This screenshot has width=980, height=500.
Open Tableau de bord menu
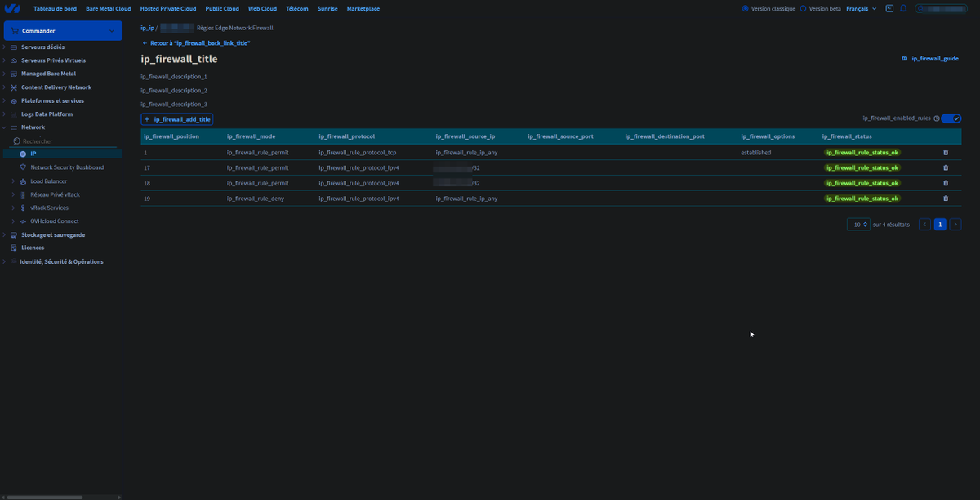click(55, 8)
